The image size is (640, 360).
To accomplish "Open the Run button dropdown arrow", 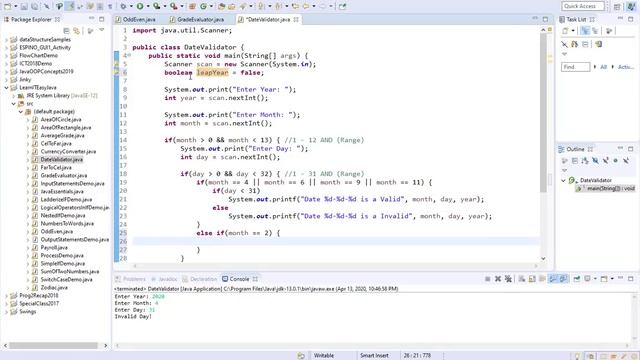I will click(147, 7).
